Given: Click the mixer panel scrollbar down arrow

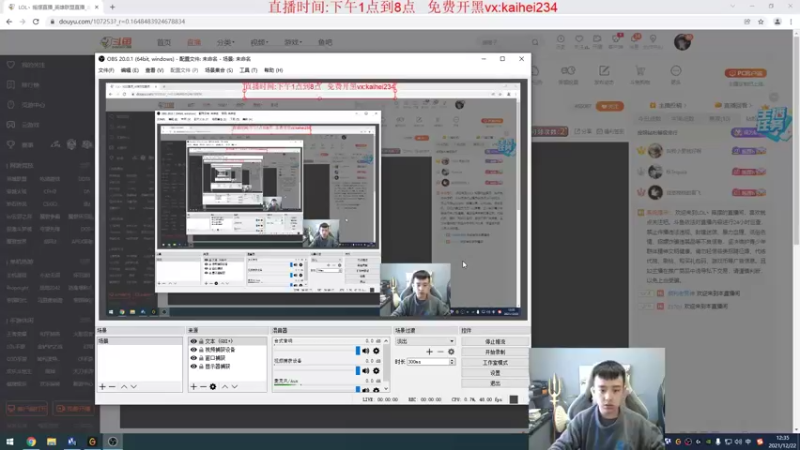Looking at the screenshot, I should point(386,389).
